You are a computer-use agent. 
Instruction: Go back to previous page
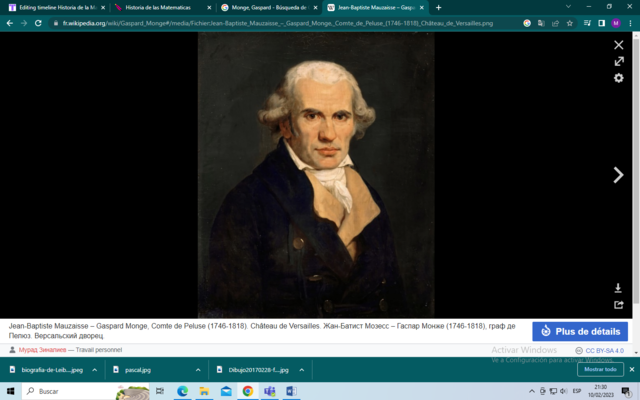[10, 23]
